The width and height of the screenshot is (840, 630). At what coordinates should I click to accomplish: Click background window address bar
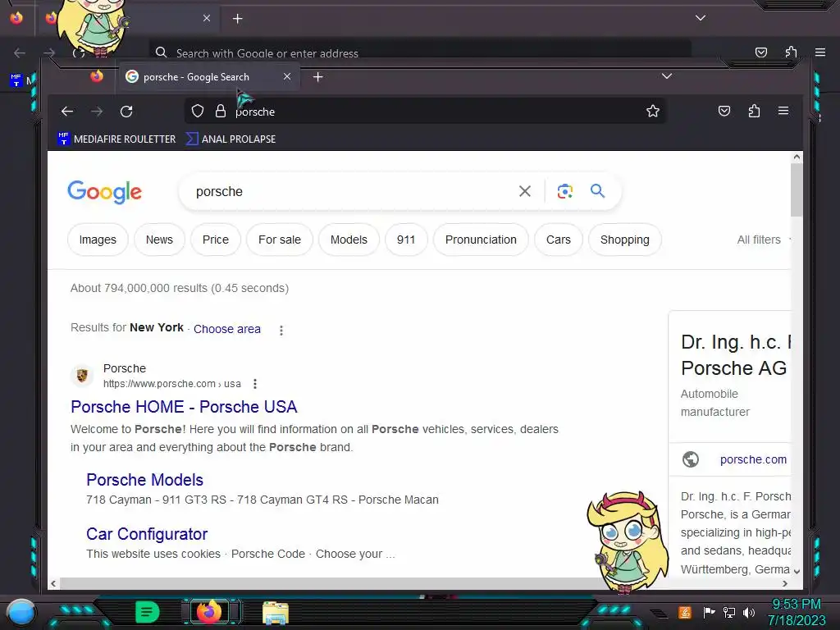click(420, 52)
